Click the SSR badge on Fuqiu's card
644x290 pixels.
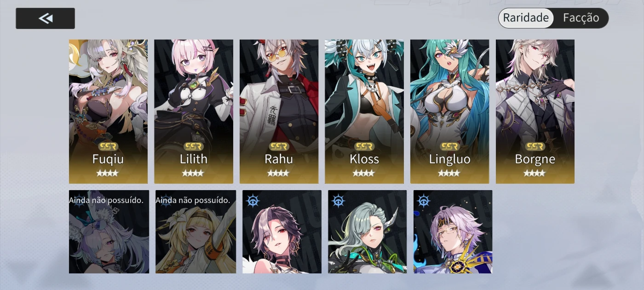[108, 146]
